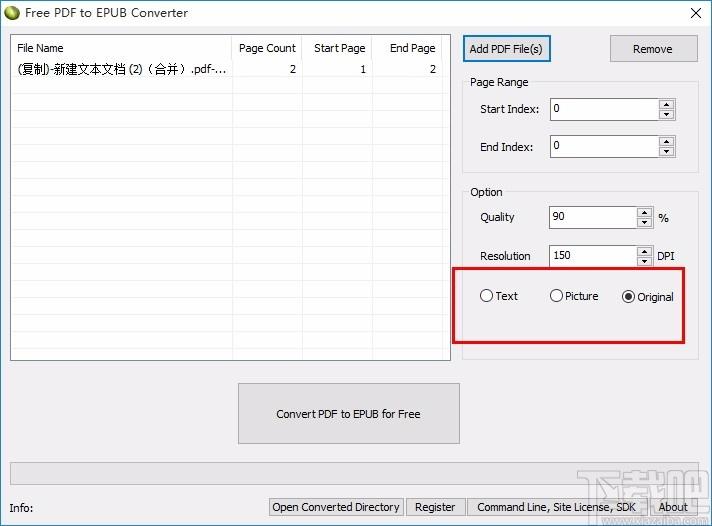Viewport: 712px width, 526px height.
Task: Decrease the Resolution DPI with down arrow
Action: coord(644,261)
